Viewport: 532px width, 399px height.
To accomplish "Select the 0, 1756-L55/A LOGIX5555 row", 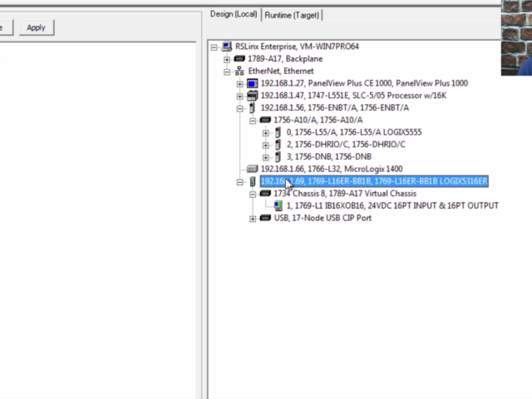I will click(354, 132).
